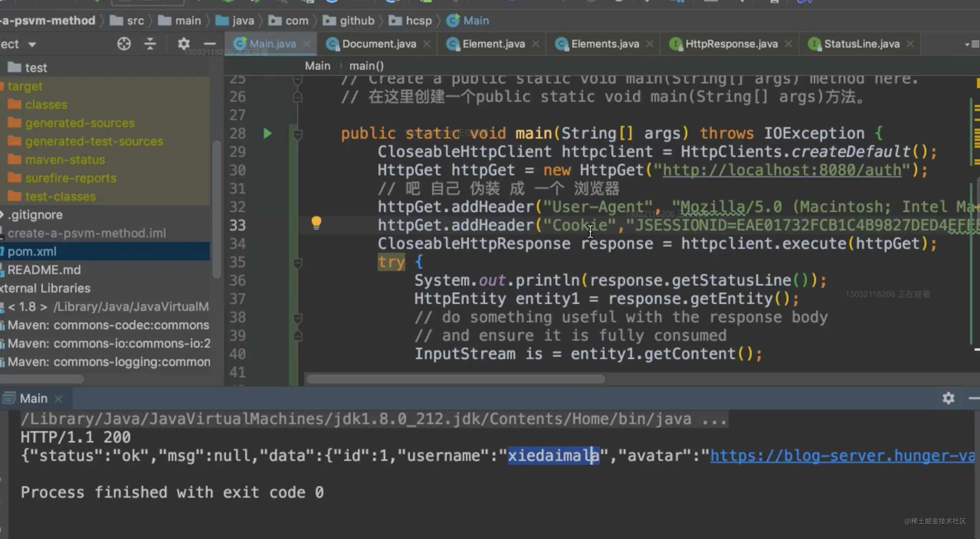Expand the .gitignore tree node
Screen dimensions: 980x539
(2, 215)
